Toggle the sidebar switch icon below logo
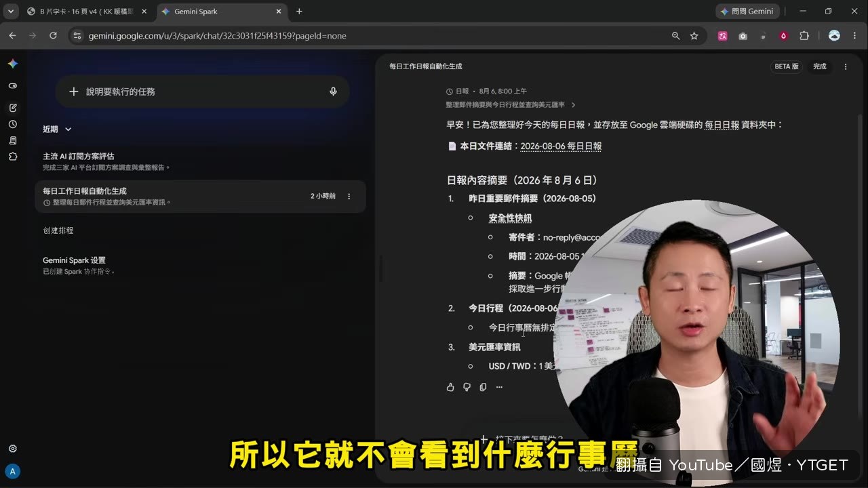This screenshot has height=488, width=868. (x=12, y=86)
